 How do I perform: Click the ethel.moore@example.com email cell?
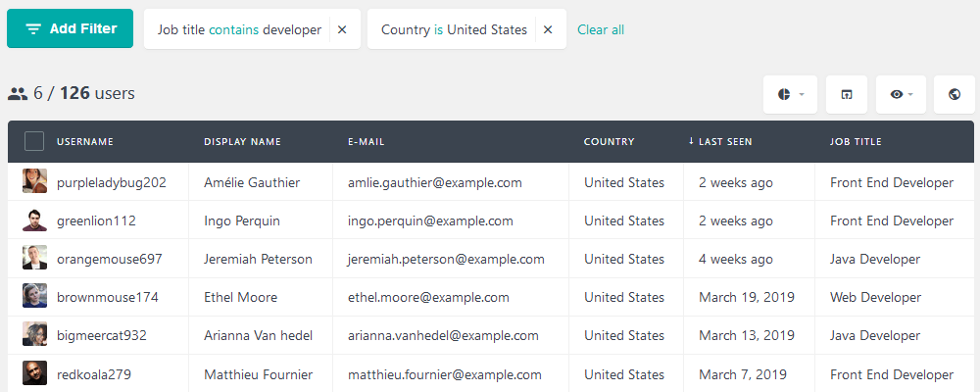point(451,297)
